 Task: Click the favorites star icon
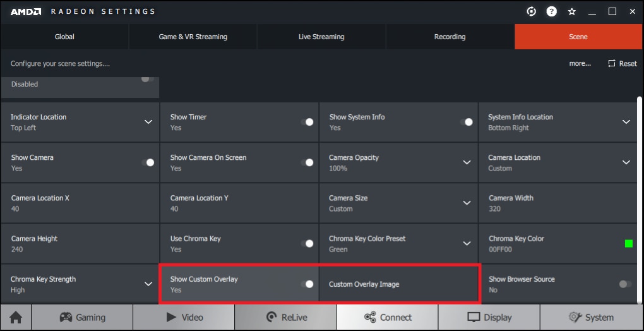click(x=572, y=11)
